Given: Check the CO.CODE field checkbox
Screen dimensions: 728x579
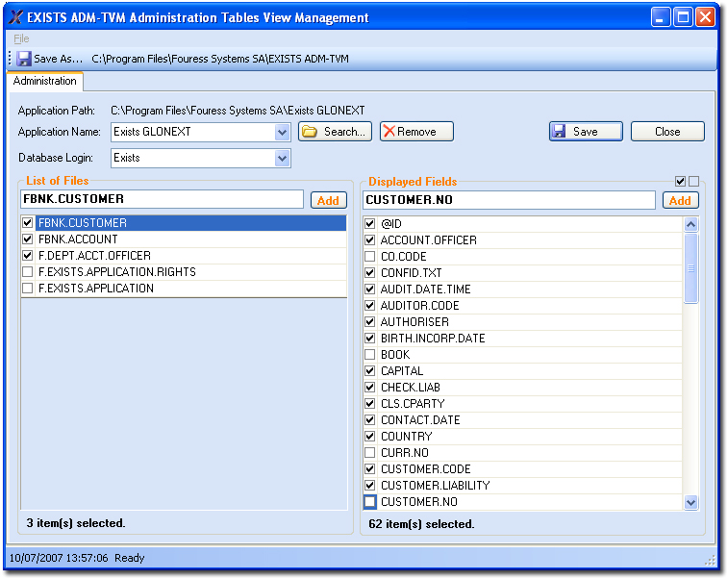Looking at the screenshot, I should click(x=370, y=256).
